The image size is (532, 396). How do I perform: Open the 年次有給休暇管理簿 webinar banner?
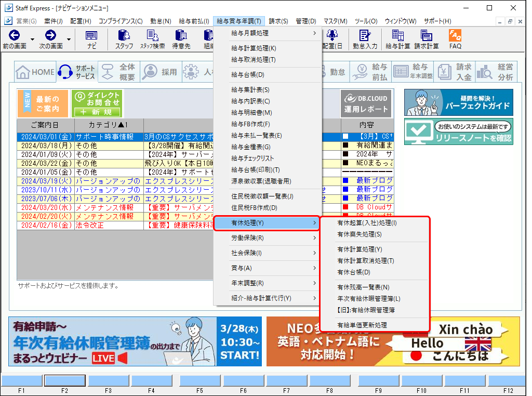click(135, 341)
